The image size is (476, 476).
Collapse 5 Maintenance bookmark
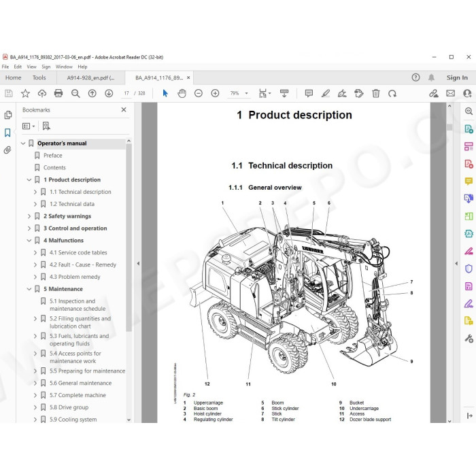click(x=29, y=289)
